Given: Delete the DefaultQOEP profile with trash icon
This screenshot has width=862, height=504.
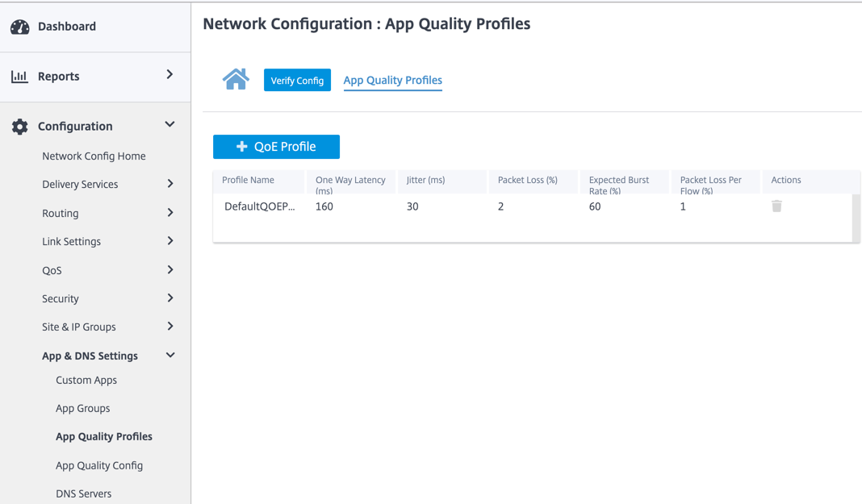Looking at the screenshot, I should coord(776,206).
